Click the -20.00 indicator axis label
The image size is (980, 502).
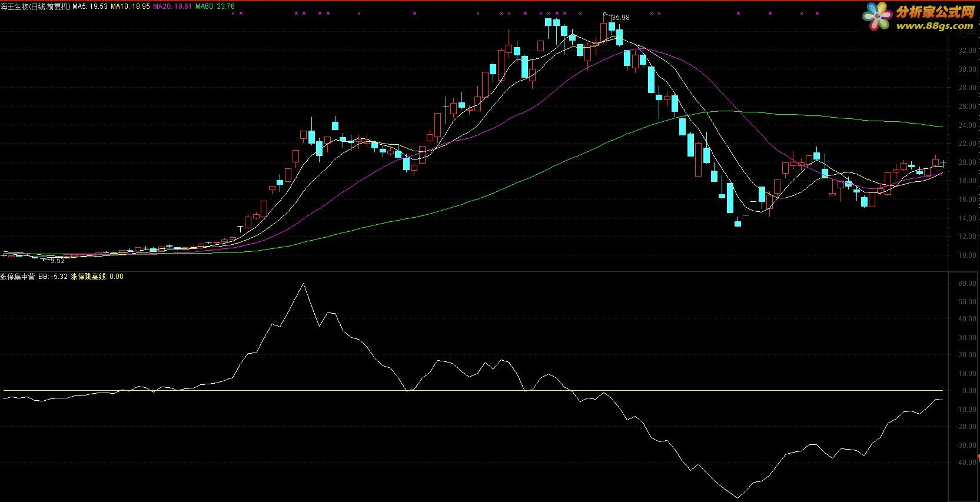pos(966,427)
